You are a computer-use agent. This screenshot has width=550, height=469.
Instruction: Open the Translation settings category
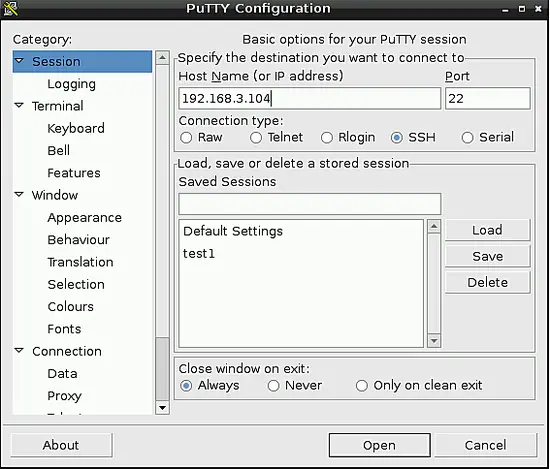[x=80, y=262]
